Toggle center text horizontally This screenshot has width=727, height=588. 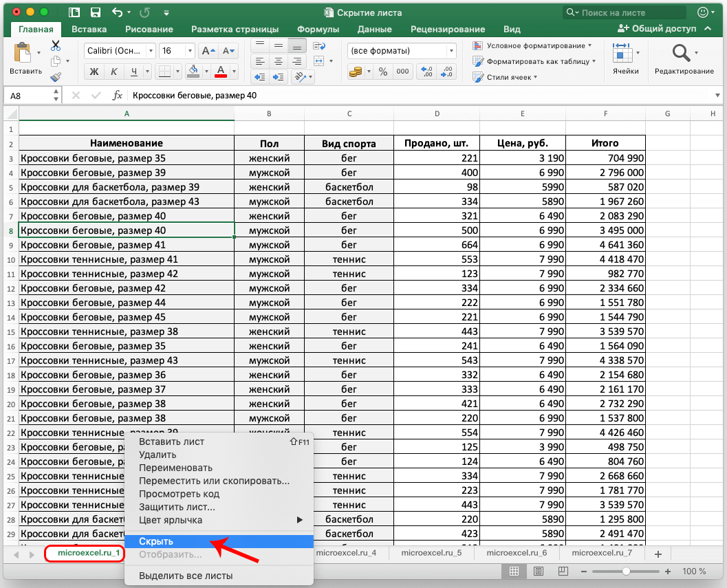278,61
